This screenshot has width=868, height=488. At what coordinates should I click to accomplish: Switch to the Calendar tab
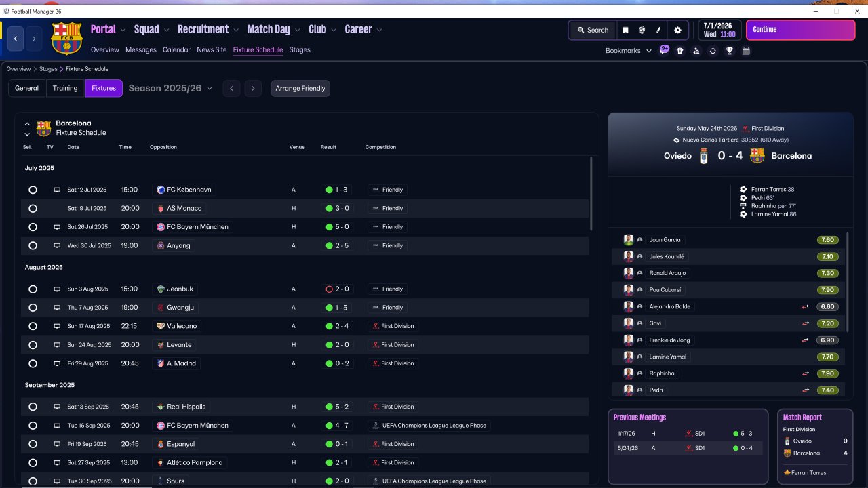click(x=176, y=50)
